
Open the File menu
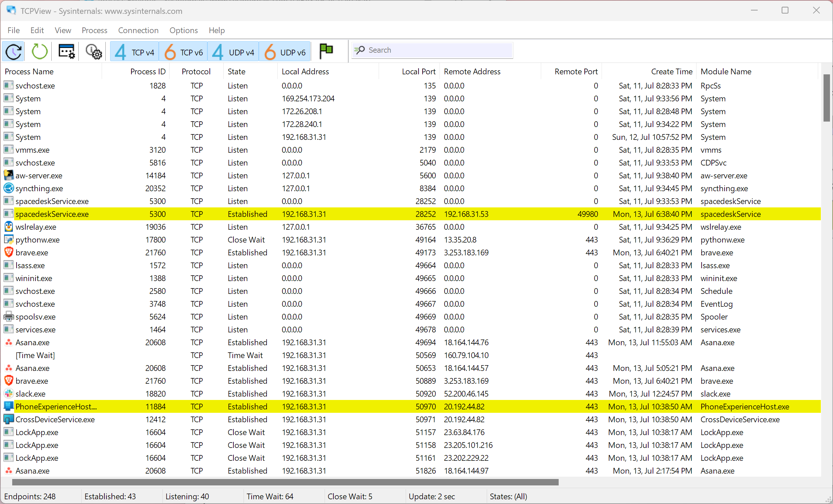pyautogui.click(x=14, y=30)
